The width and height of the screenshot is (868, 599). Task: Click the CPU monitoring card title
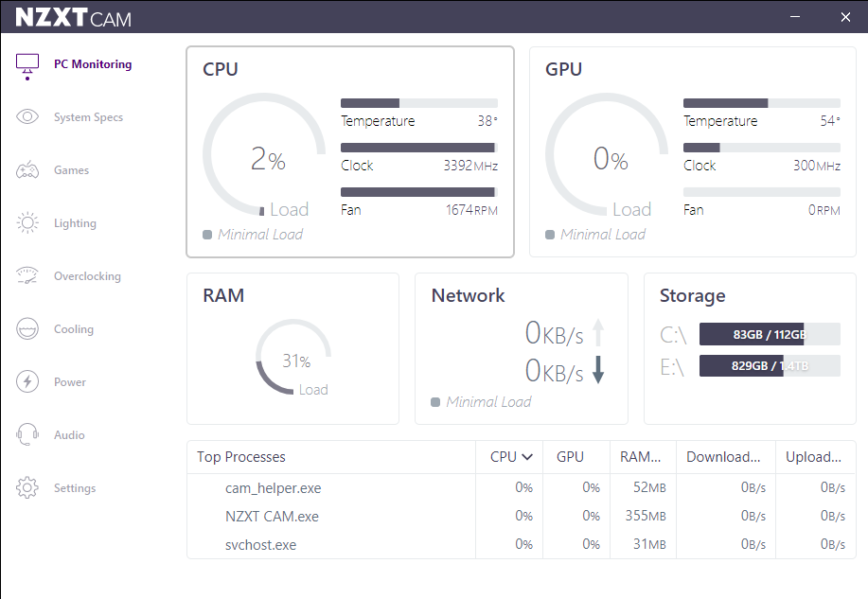click(221, 69)
